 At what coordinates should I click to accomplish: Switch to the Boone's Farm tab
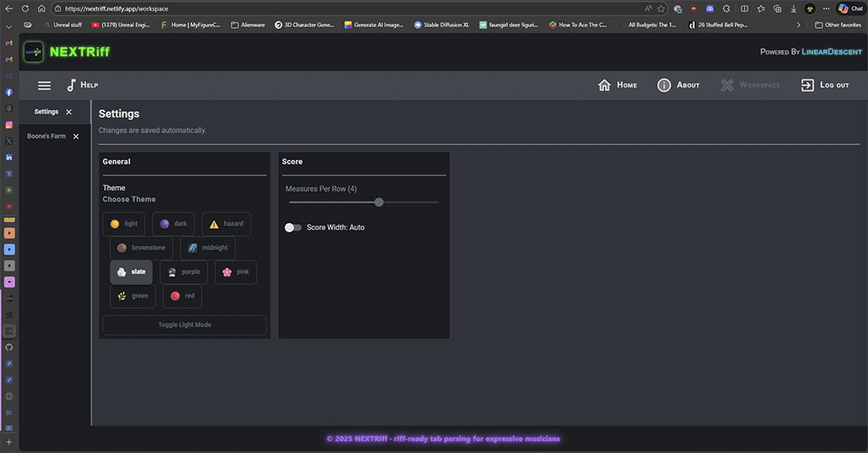coord(46,137)
